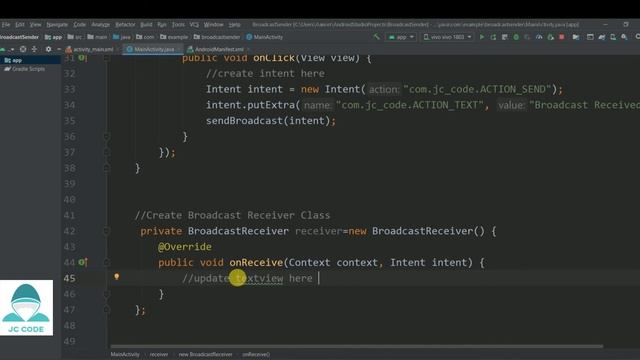
Task: Click the fold marker on line 36
Action: coord(107,136)
